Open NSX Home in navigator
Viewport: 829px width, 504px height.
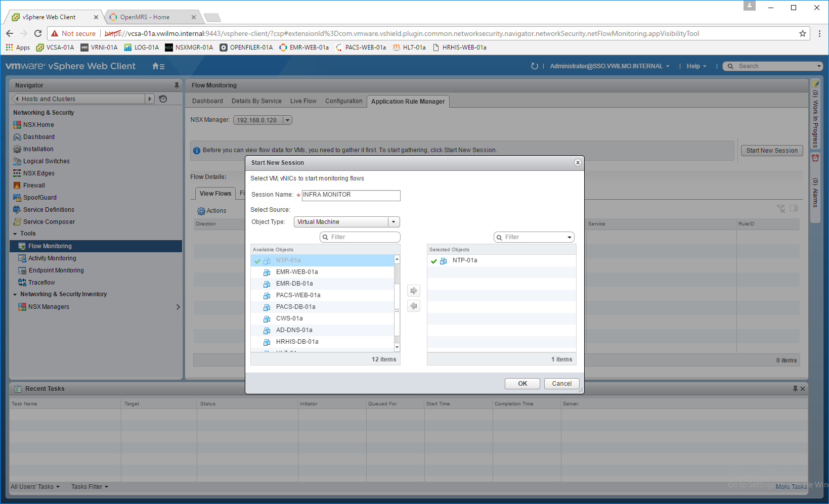(x=38, y=125)
